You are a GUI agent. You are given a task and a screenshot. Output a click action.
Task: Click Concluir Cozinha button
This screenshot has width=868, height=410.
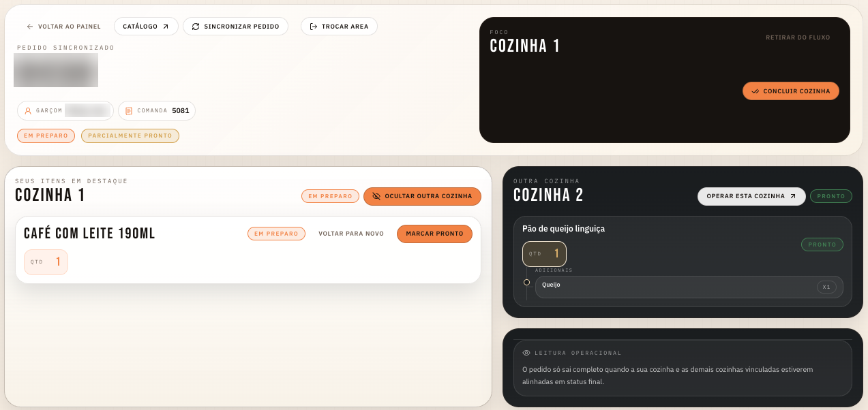[x=791, y=91]
